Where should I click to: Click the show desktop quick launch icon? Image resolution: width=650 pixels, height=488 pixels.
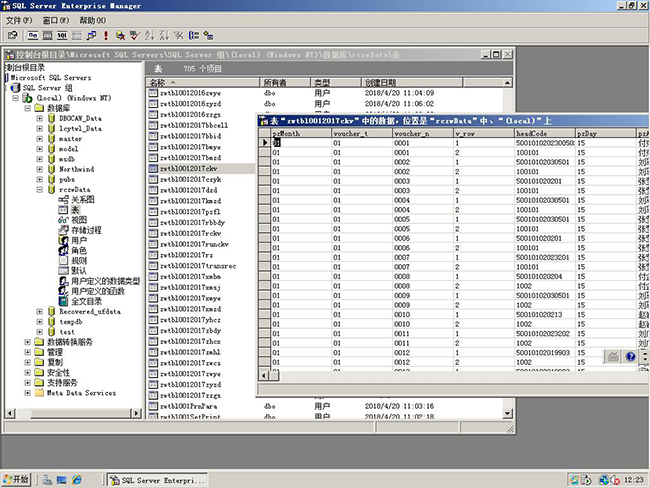62,480
